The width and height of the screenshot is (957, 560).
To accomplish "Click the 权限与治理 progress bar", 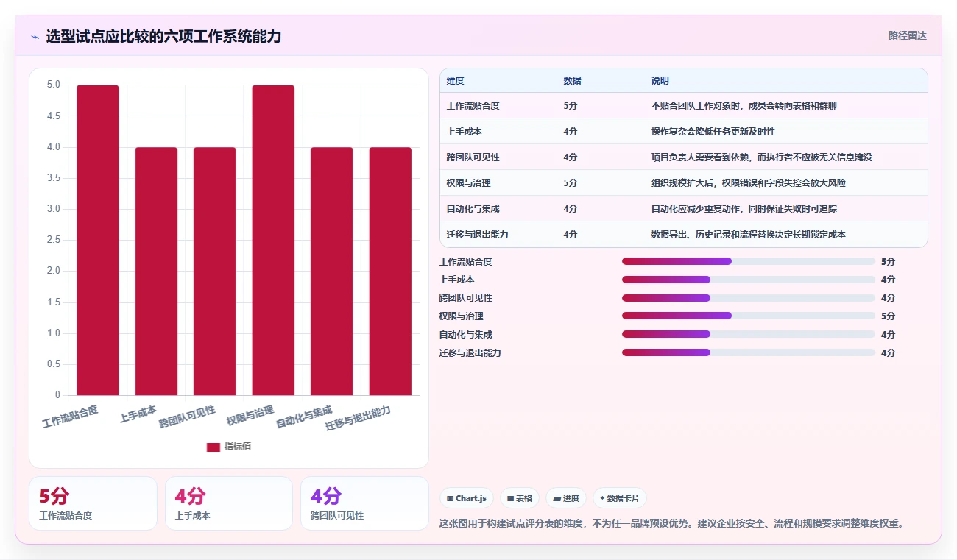I will [x=749, y=316].
